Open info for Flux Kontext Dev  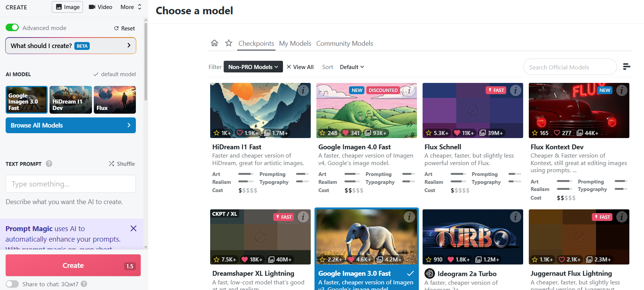(x=621, y=90)
